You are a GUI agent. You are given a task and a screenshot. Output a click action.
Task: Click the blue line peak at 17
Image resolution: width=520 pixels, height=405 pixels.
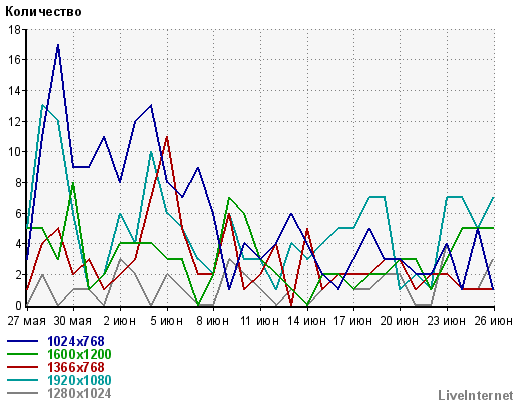click(x=58, y=44)
